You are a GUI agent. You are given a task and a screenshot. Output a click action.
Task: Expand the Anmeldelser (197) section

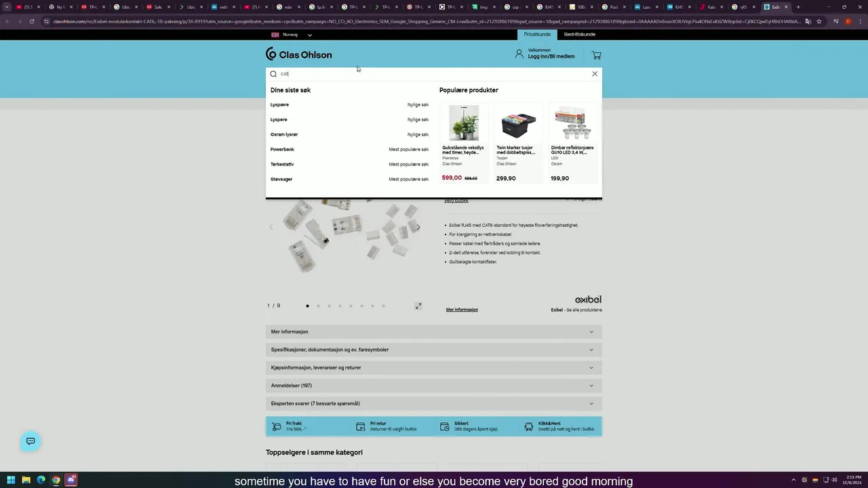pyautogui.click(x=434, y=386)
